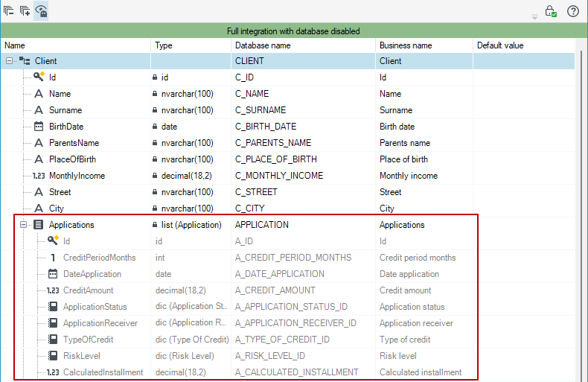Open the small toolbar overflow arrow

pos(534,16)
